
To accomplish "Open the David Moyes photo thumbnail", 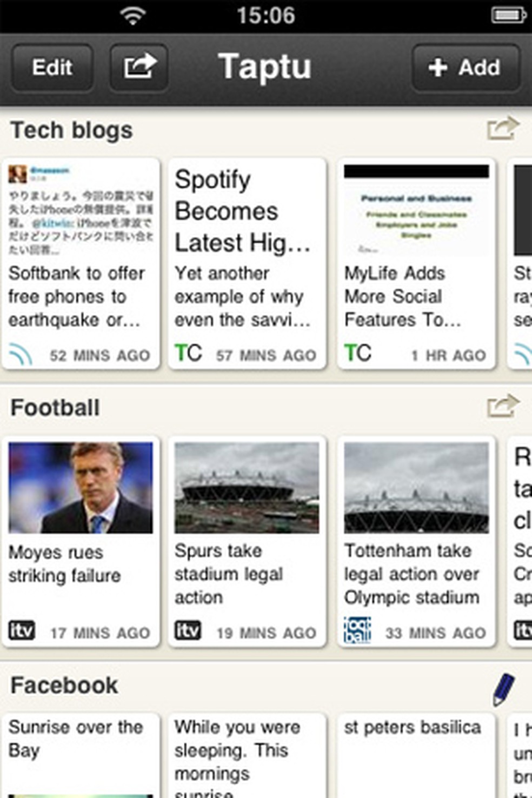I will pyautogui.click(x=81, y=488).
